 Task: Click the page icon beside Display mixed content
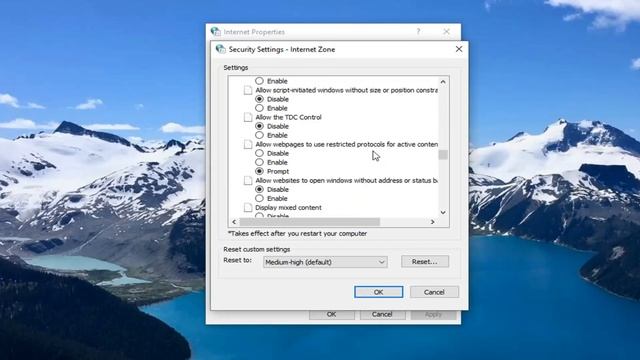(x=248, y=207)
